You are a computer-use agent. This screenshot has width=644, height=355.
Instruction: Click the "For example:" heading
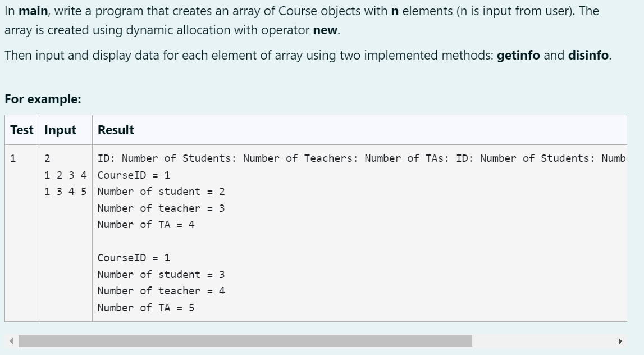click(x=43, y=99)
